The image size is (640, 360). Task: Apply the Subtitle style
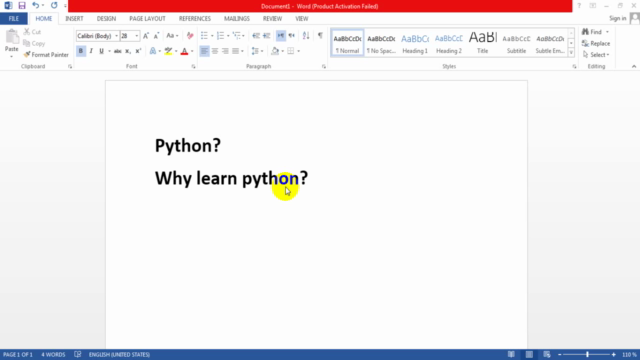(516, 42)
